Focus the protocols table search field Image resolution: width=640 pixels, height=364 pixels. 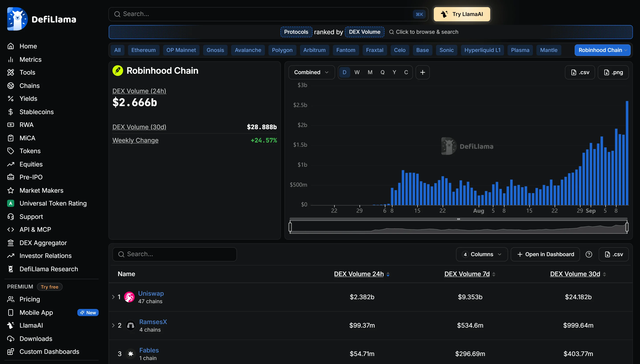point(174,255)
